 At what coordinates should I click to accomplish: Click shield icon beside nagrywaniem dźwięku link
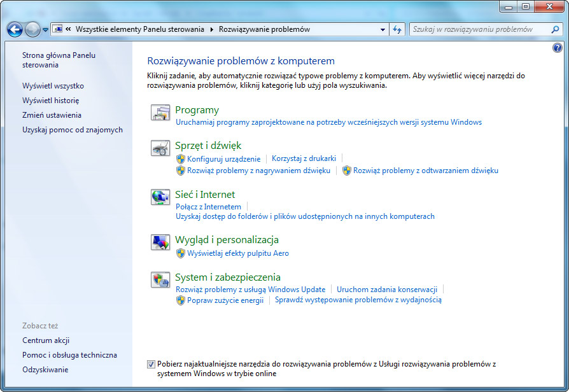pyautogui.click(x=180, y=171)
